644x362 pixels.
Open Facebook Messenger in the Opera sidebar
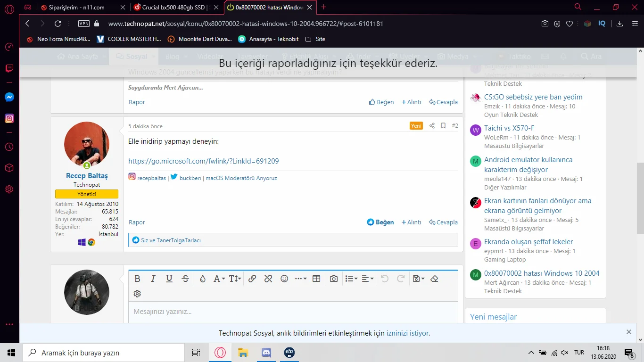pyautogui.click(x=9, y=97)
